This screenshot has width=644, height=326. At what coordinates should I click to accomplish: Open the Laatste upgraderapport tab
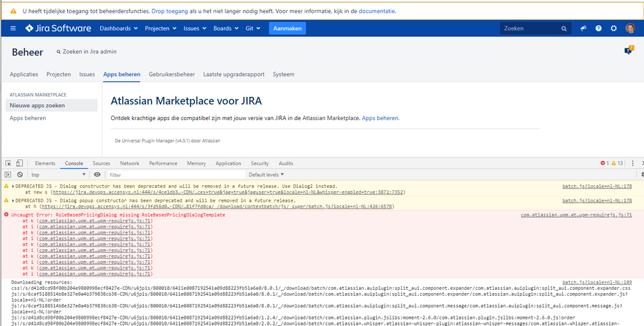(x=234, y=74)
